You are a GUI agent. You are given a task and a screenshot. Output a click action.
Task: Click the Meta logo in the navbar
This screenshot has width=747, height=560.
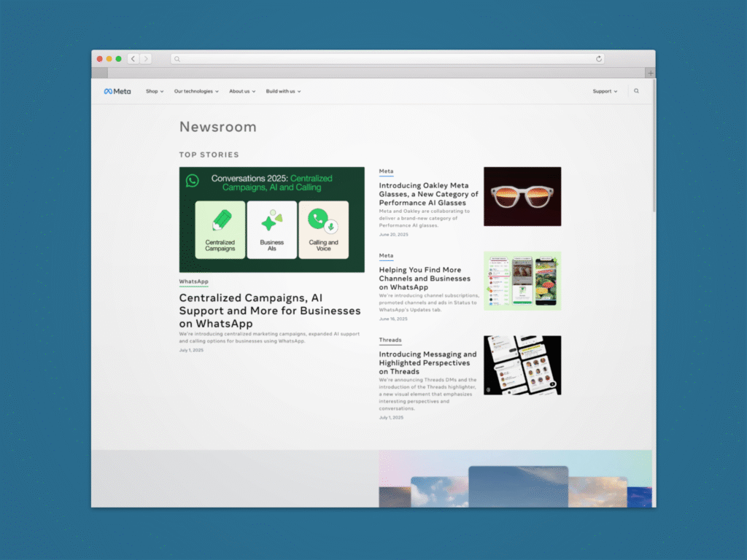click(117, 91)
